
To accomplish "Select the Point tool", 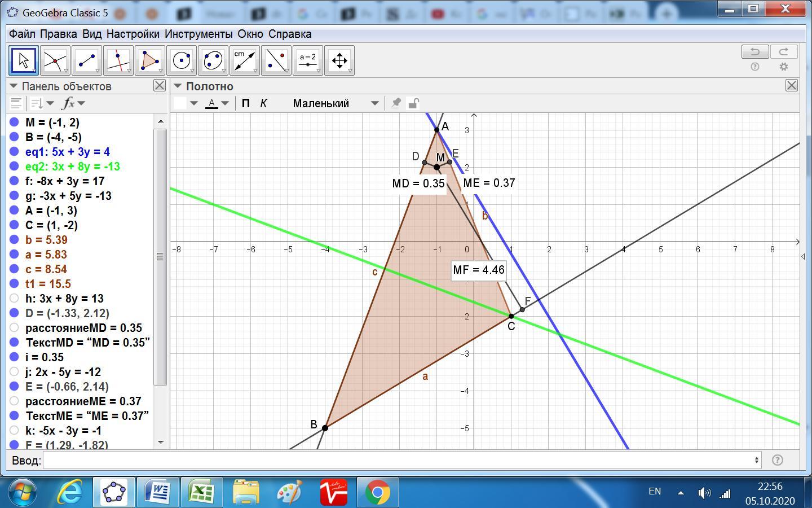I will [x=55, y=60].
